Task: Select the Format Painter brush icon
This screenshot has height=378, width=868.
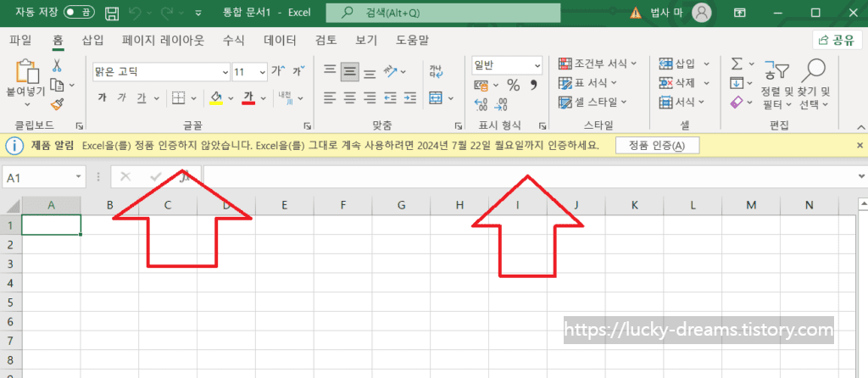Action: [x=57, y=103]
